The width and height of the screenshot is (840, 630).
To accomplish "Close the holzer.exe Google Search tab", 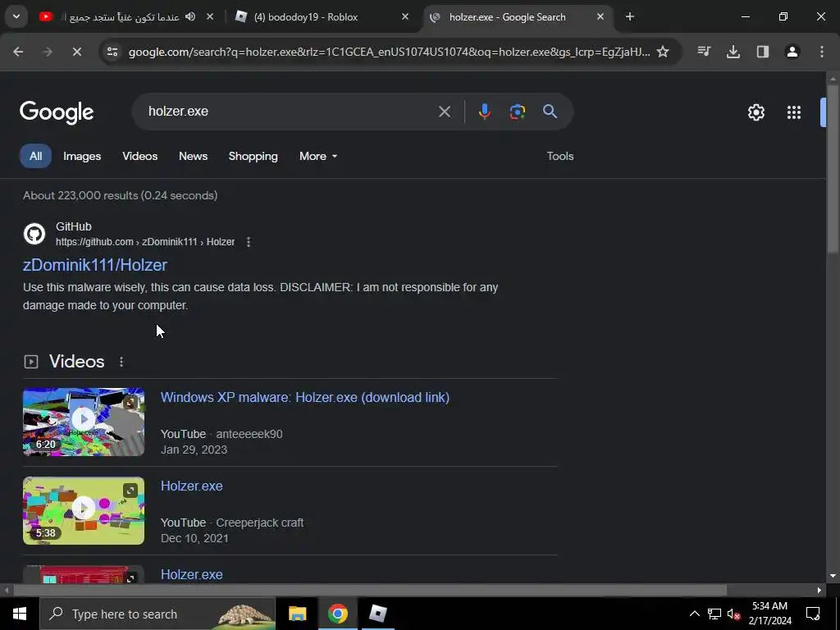I will 600,16.
